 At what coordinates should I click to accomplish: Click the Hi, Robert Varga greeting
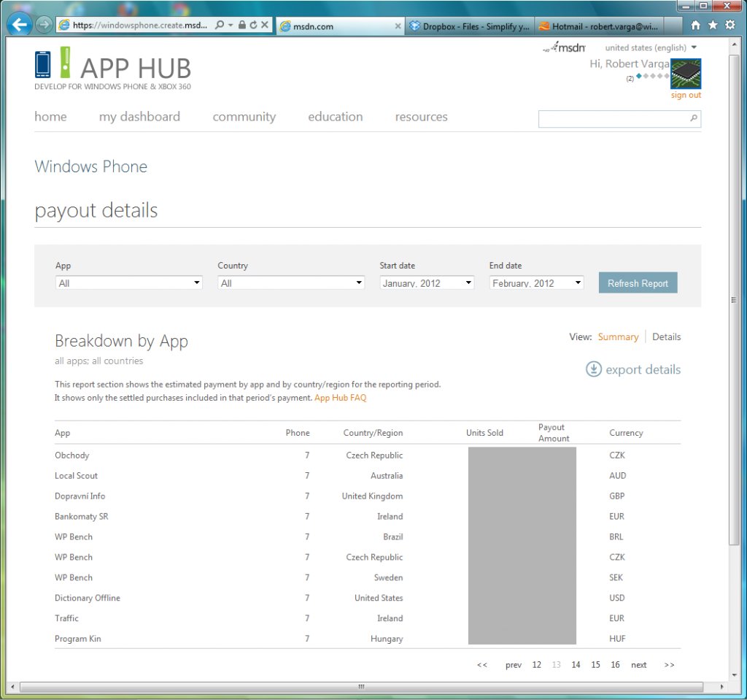630,64
